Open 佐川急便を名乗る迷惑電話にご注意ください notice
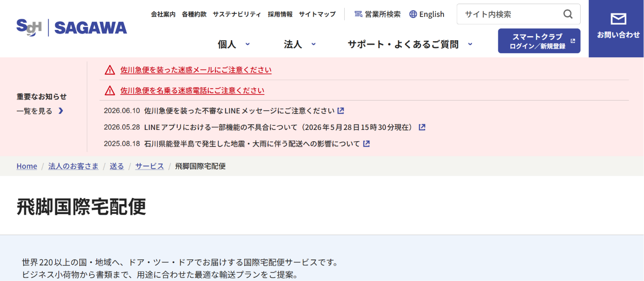 tap(192, 91)
